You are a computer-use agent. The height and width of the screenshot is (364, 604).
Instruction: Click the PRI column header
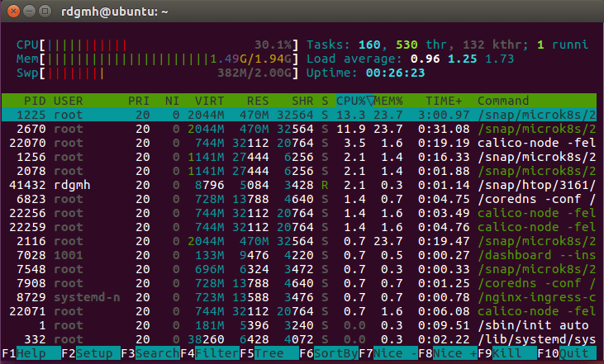coord(139,101)
